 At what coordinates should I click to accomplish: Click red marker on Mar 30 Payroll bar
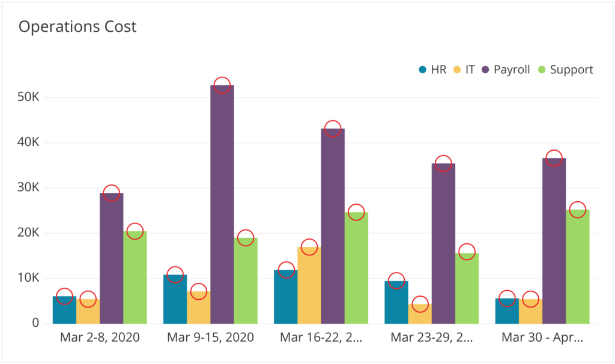[x=554, y=158]
